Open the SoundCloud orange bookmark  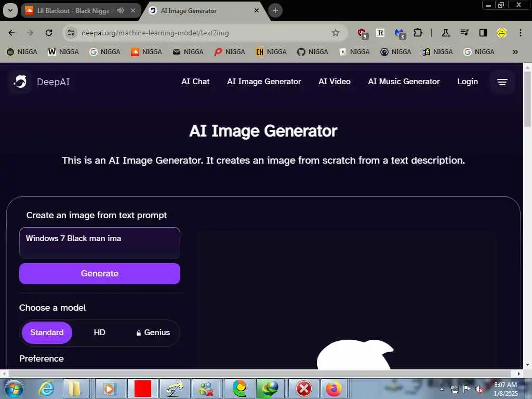point(146,51)
